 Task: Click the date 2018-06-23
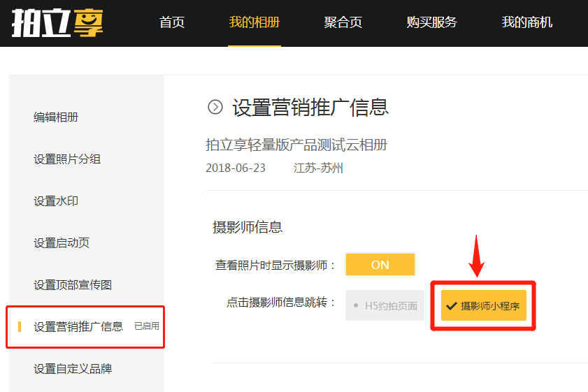(x=236, y=168)
